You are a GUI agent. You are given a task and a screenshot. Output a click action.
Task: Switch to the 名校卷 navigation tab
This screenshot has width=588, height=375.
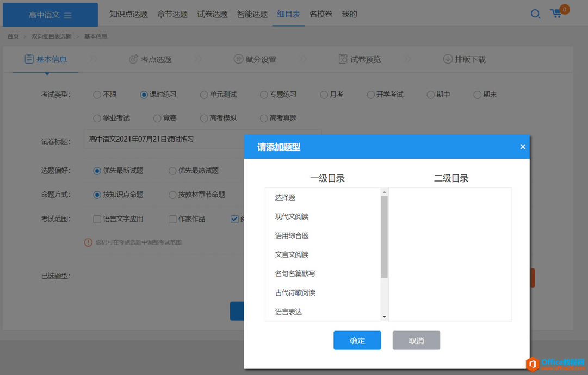[321, 14]
